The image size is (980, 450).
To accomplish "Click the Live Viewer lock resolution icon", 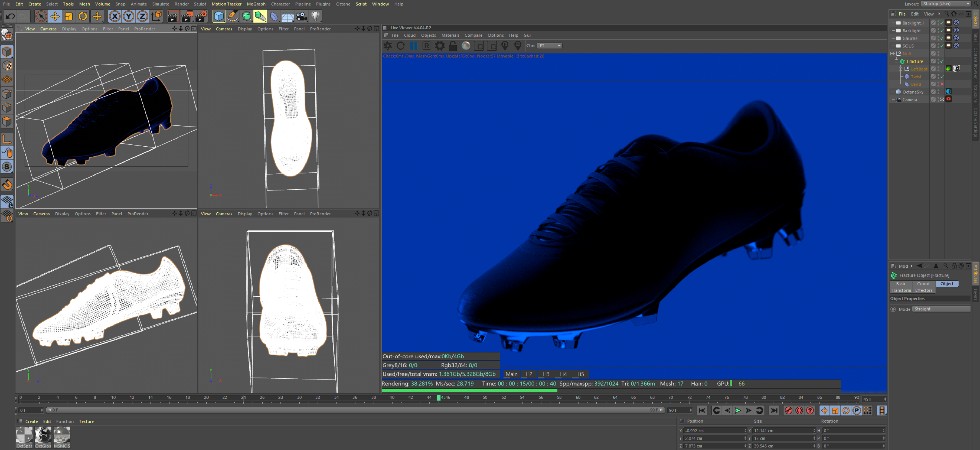I will click(453, 46).
